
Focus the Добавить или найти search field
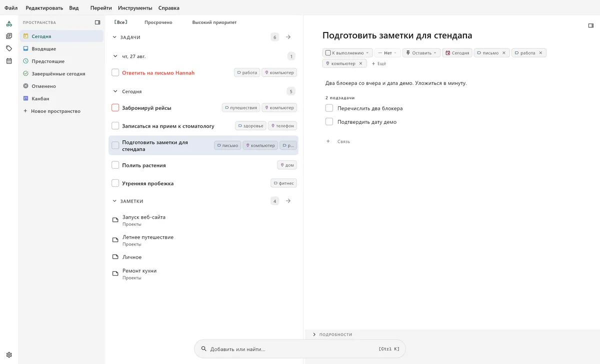point(300,349)
